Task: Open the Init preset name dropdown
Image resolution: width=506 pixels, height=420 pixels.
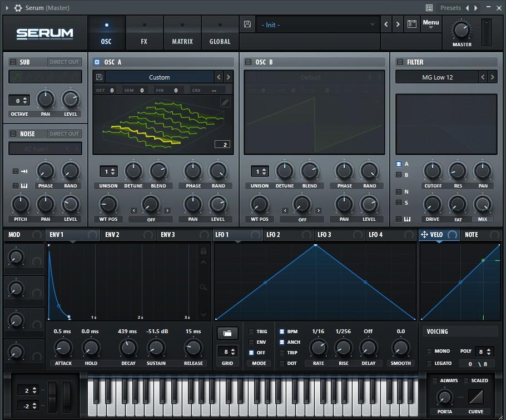Action: (x=317, y=24)
